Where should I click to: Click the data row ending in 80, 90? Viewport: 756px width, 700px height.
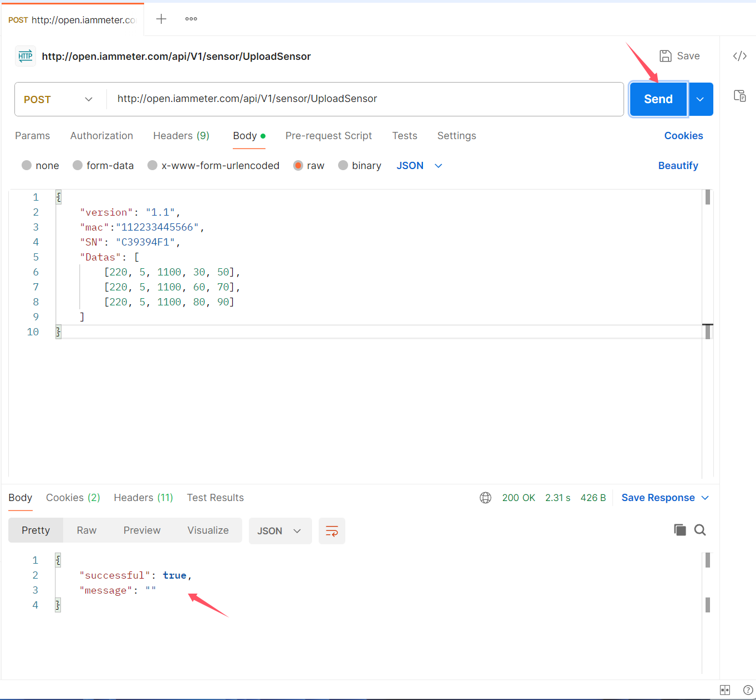[170, 302]
